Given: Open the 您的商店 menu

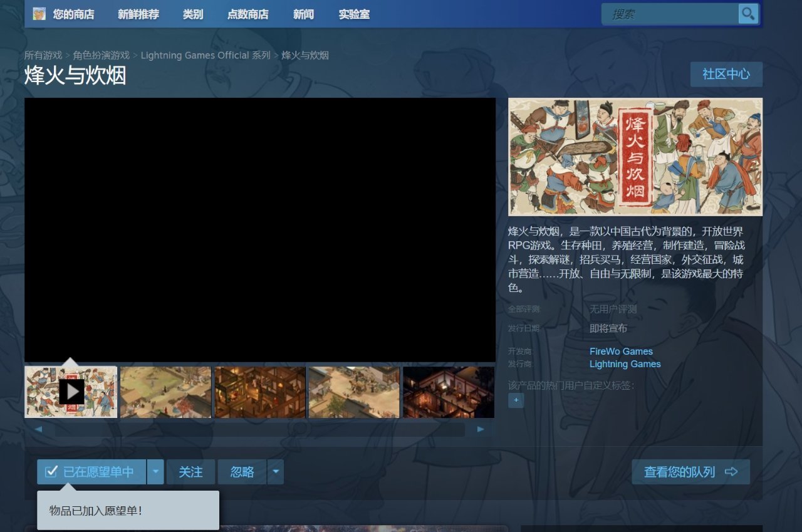Looking at the screenshot, I should (73, 14).
